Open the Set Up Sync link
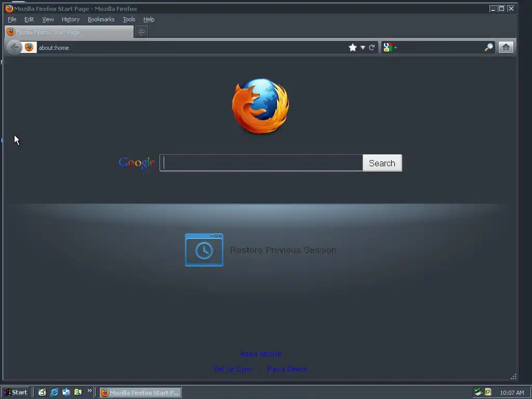Viewport: 532px width, 399px height. pyautogui.click(x=232, y=369)
